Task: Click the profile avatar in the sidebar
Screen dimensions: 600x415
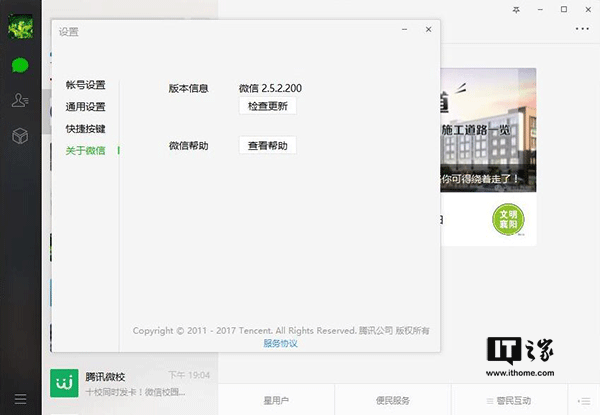Action: coord(21,26)
